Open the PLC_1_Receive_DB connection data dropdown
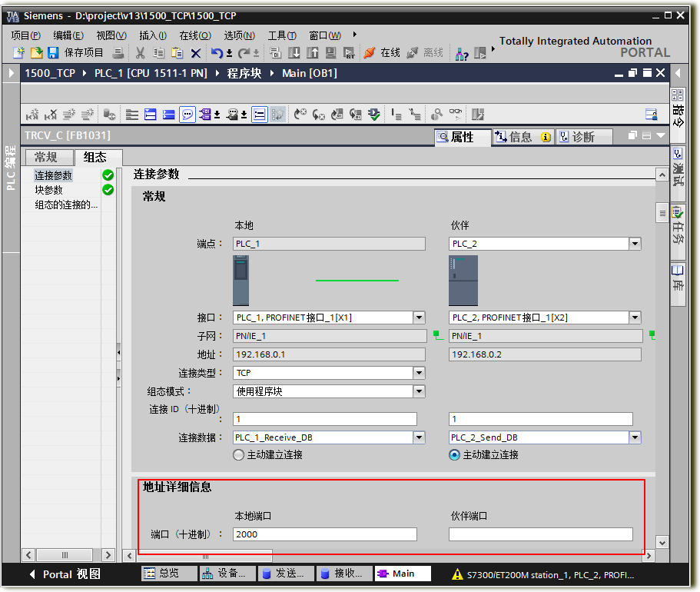Screen dimensions: 700x592 (x=419, y=437)
